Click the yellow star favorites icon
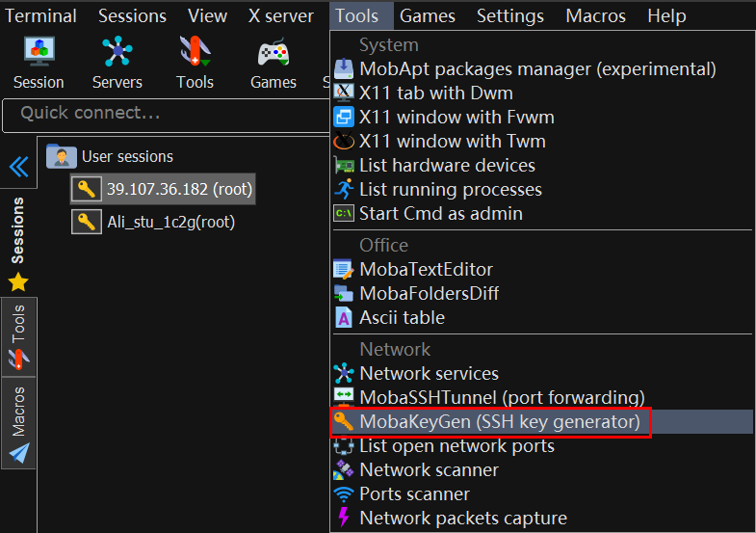756x533 pixels. [18, 282]
